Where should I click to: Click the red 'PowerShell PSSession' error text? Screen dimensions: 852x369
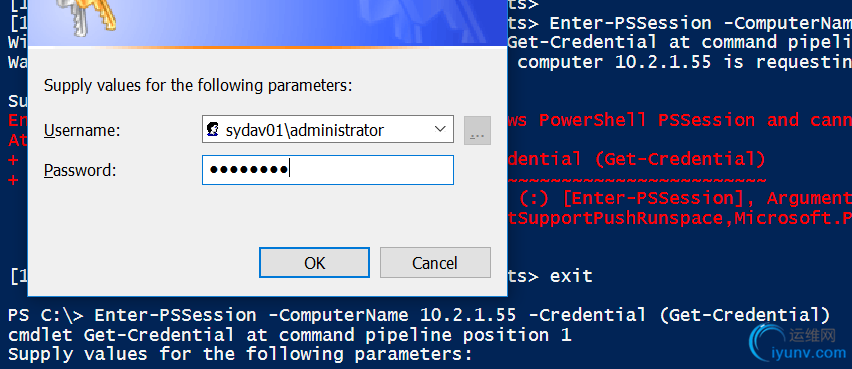[x=646, y=120]
